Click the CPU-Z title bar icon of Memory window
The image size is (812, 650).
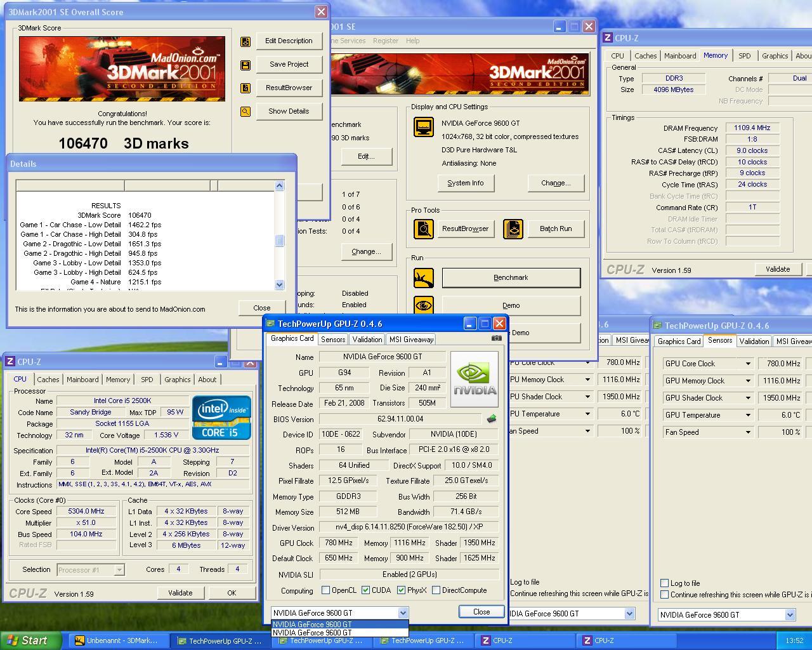click(x=608, y=38)
